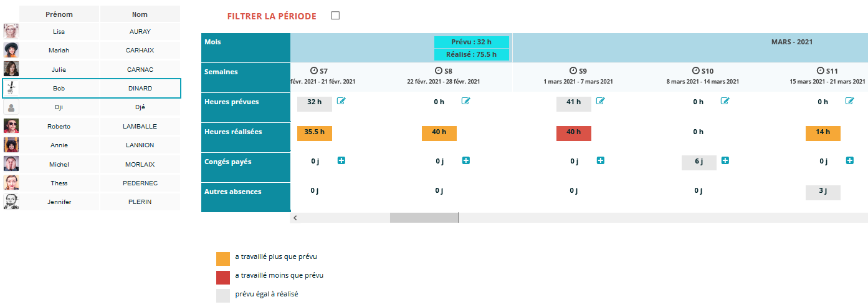Toggle the Filtrer la période checkbox

coord(335,16)
